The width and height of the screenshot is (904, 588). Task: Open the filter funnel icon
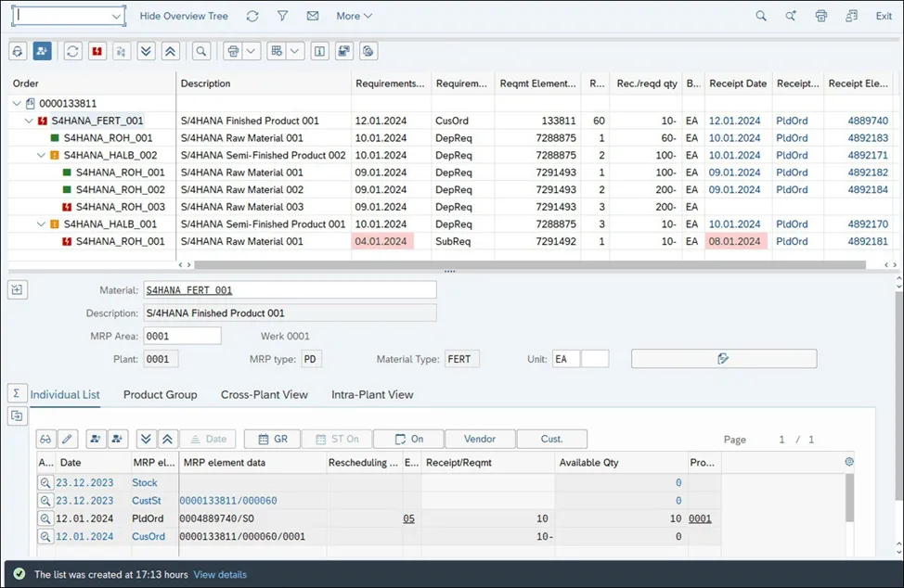283,16
